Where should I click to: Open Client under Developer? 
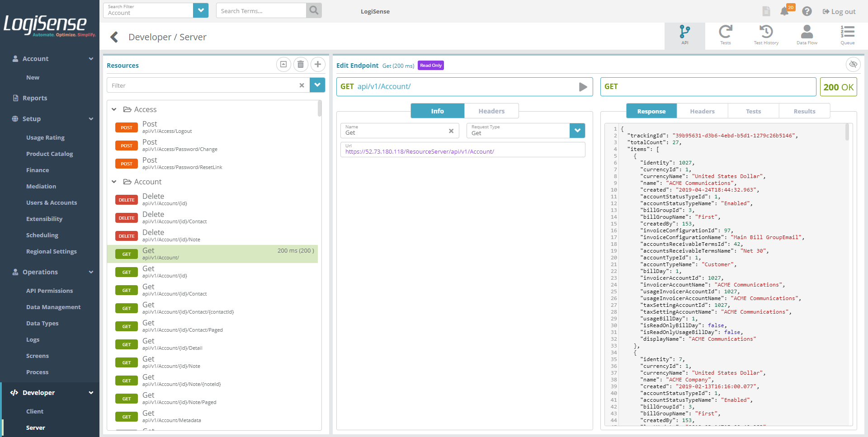35,412
